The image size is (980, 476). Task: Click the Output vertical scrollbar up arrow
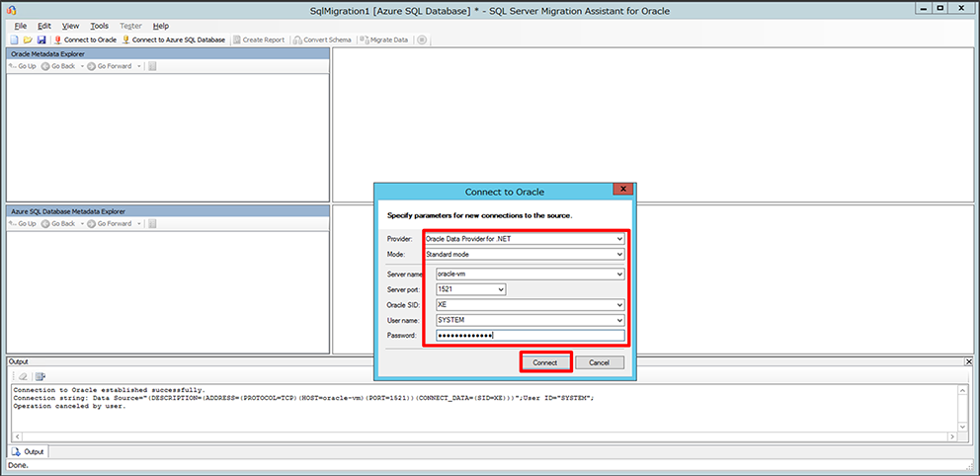(x=963, y=390)
